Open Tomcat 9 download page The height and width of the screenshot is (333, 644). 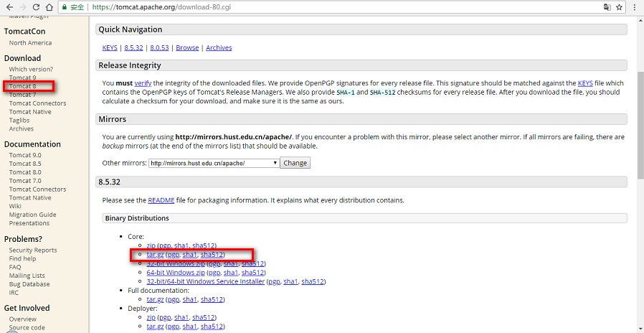click(x=22, y=78)
